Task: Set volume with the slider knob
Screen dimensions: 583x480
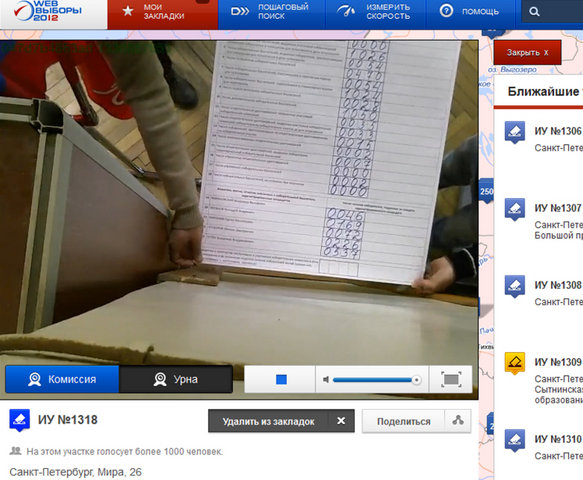Action: (x=416, y=380)
